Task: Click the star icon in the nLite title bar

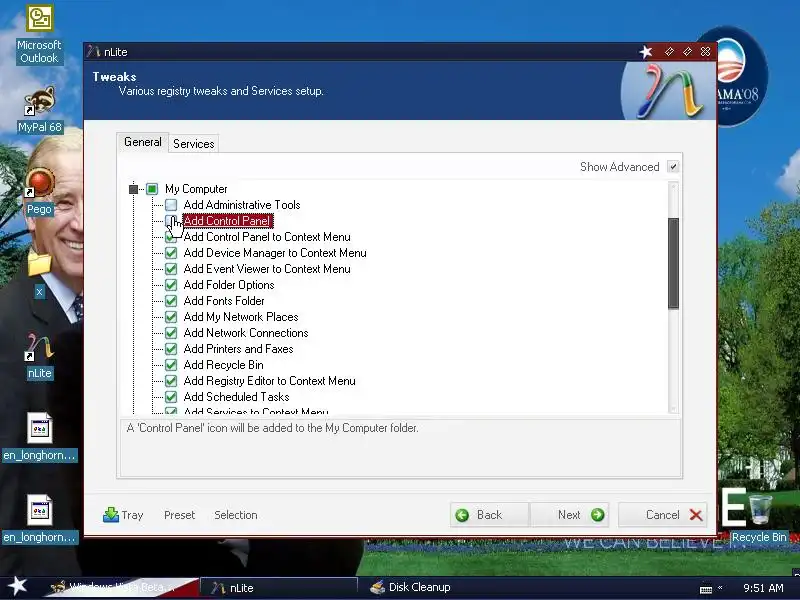Action: click(646, 52)
